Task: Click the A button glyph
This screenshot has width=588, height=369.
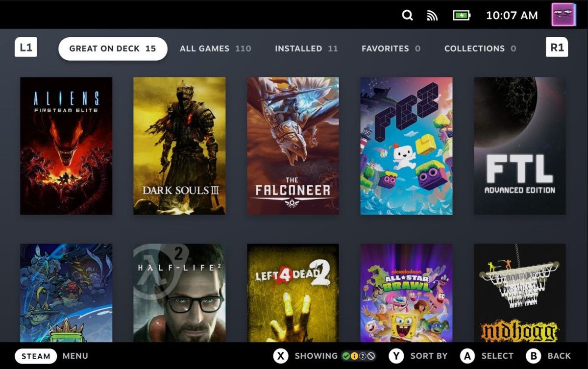Action: tap(467, 356)
